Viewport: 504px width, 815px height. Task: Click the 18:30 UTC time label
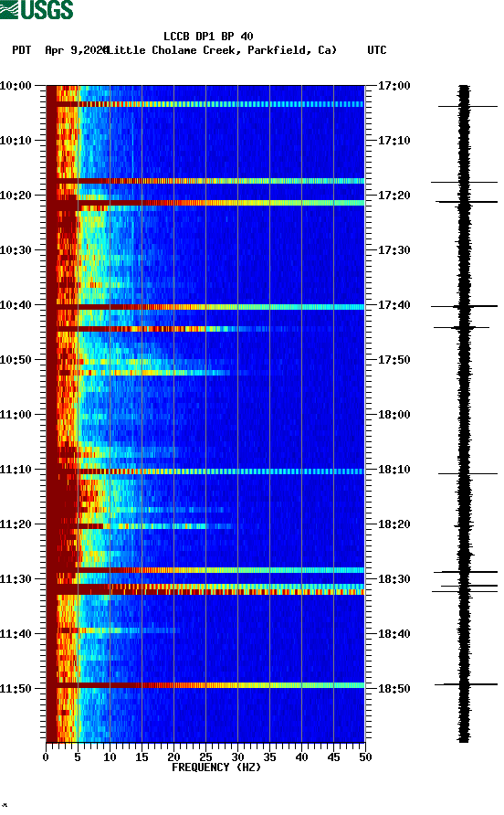click(394, 579)
